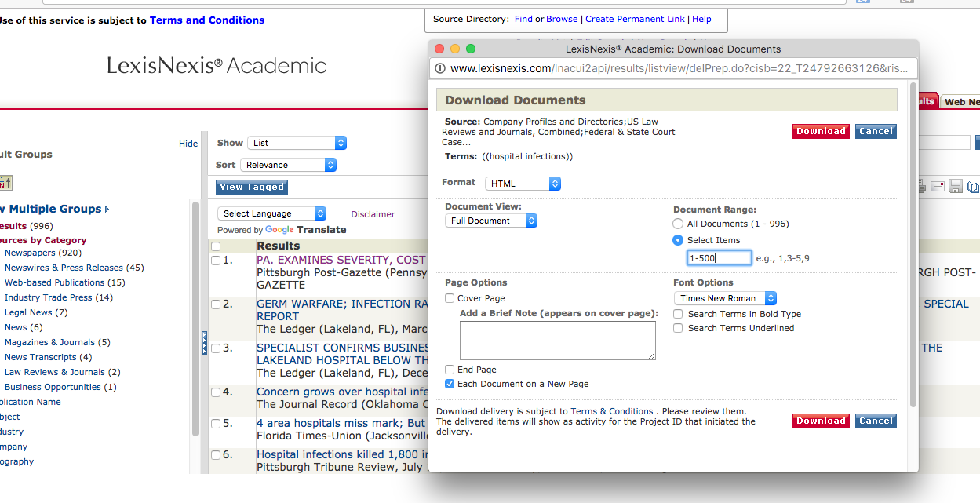Filter by Business Opportunities (1)

tap(60, 388)
